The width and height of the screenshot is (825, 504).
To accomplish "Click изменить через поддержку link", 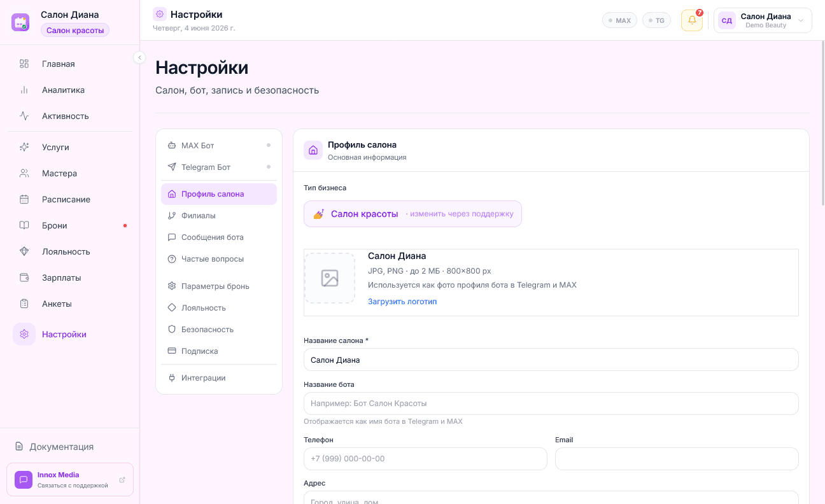I will click(x=462, y=214).
